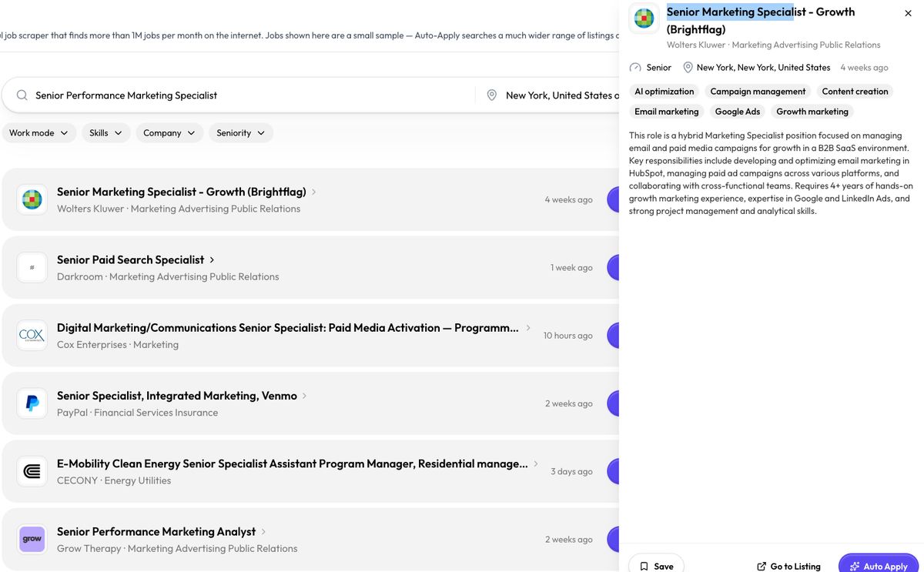Viewport: 924px width, 572px height.
Task: Click purple apply button on CECONY row
Action: coord(613,471)
